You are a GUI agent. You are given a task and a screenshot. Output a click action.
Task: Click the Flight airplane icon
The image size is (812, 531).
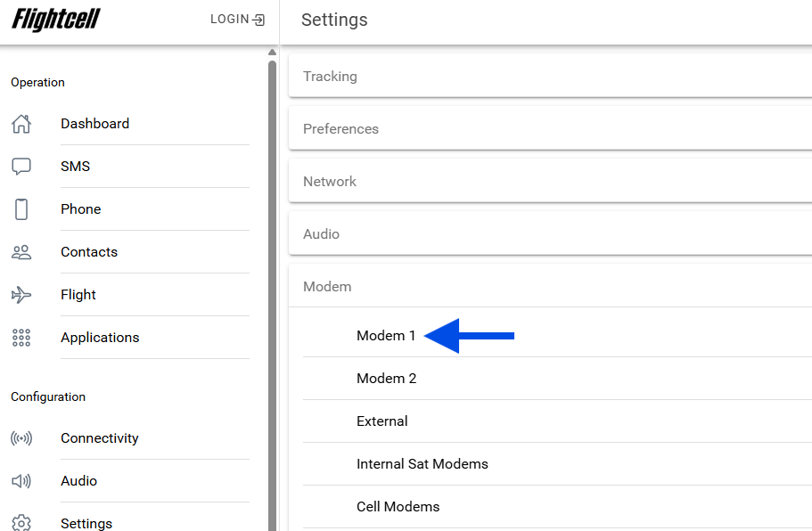tap(21, 295)
